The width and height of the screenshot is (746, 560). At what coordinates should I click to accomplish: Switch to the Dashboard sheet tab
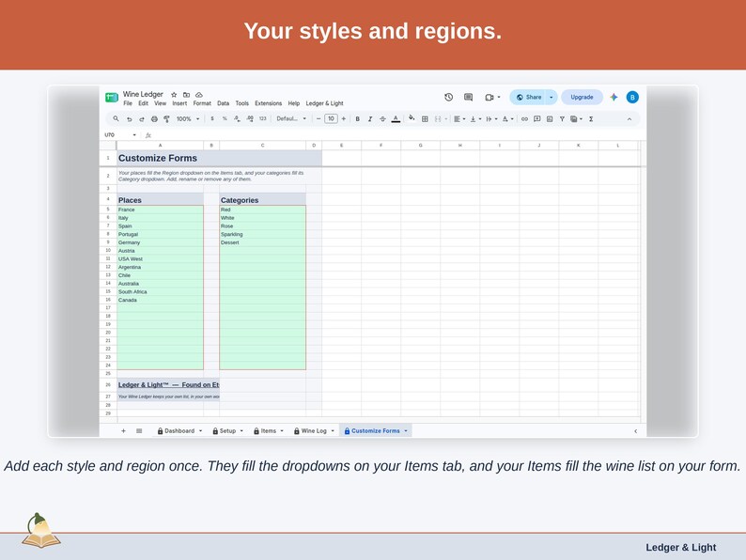pyautogui.click(x=179, y=431)
